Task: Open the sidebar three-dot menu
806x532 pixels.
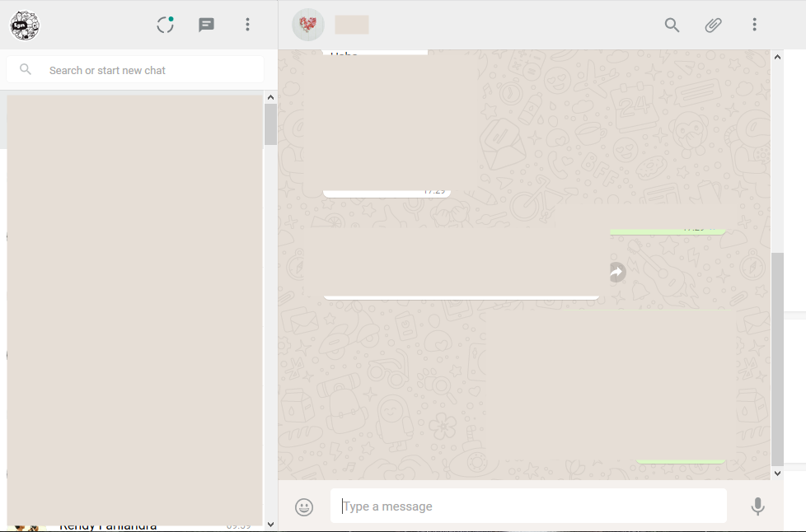Action: point(247,25)
